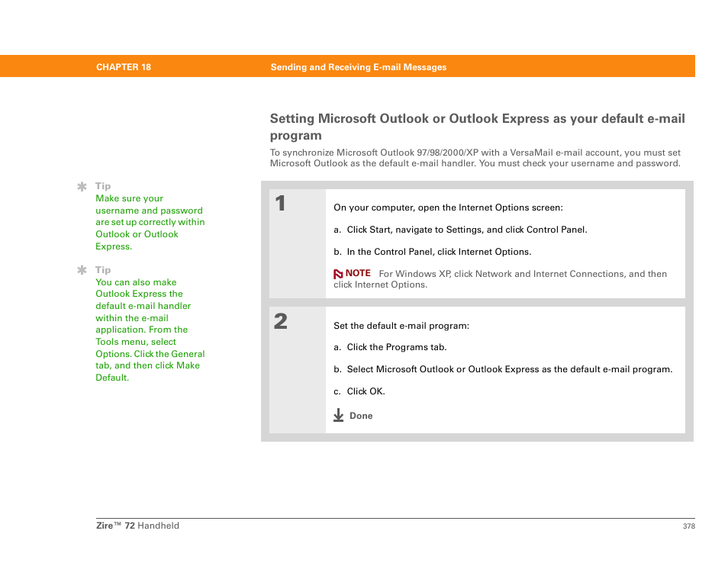Click the asterisk icon beside the username and password tip
The height and width of the screenshot is (563, 728).
pos(82,187)
